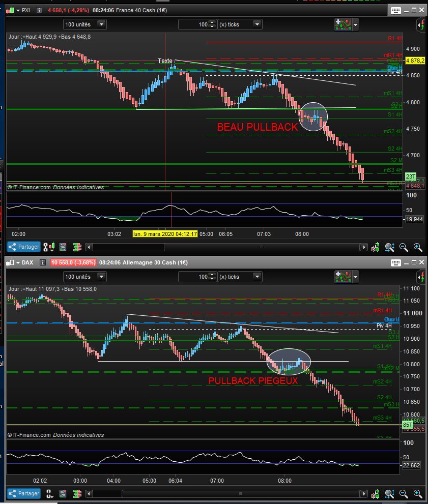Image resolution: width=428 pixels, height=504 pixels.
Task: Click trading-on-chart icon in DAX bottom bar
Action: 375,494
